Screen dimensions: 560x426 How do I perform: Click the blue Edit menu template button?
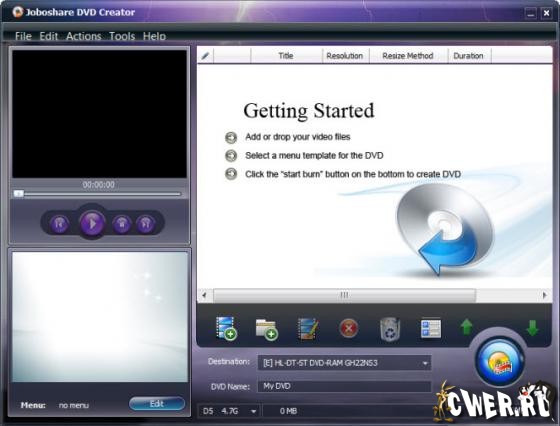click(157, 404)
